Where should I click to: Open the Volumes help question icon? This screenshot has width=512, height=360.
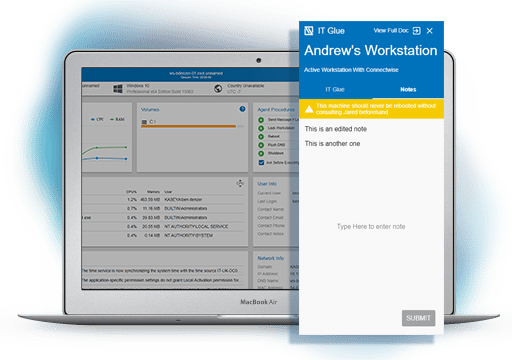[242, 109]
